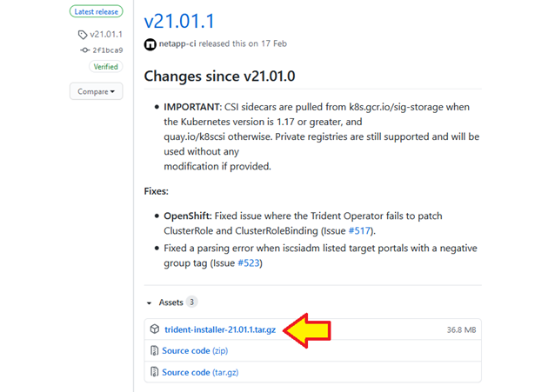The image size is (548, 392).
Task: Download Source code (zip)
Action: pyautogui.click(x=195, y=351)
